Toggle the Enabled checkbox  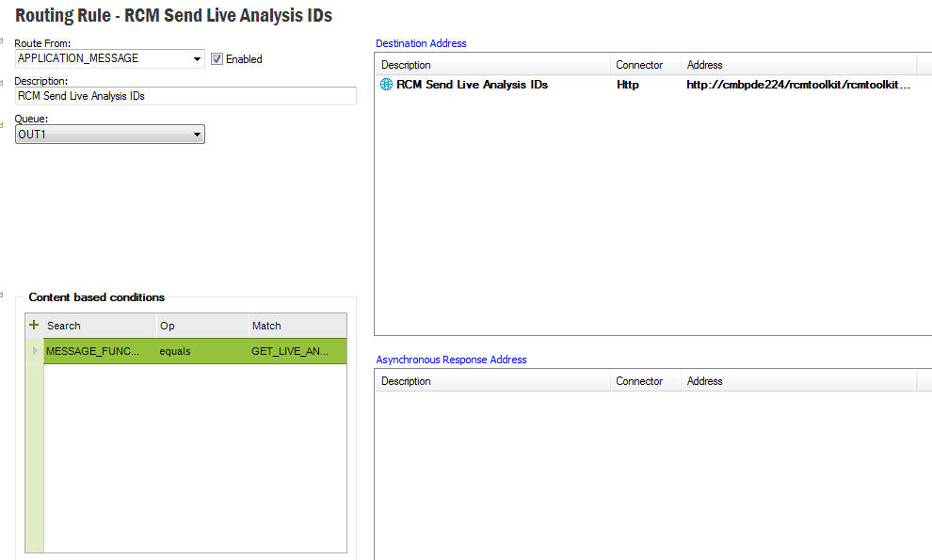(x=217, y=58)
